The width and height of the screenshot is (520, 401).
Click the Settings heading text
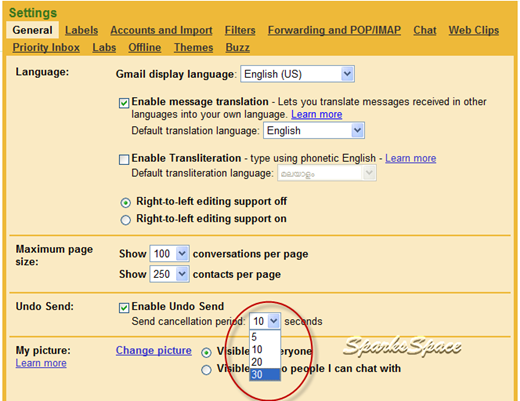[x=33, y=13]
